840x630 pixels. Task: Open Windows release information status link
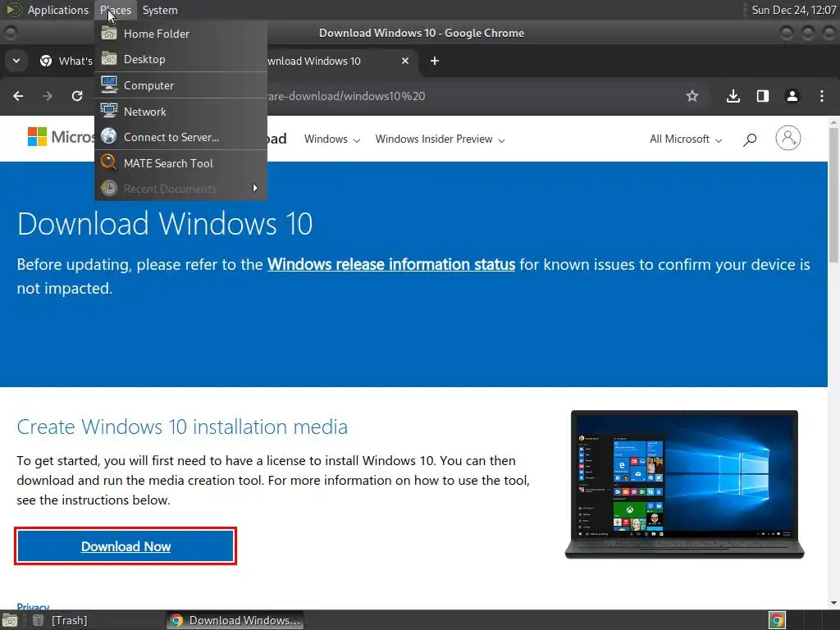[391, 265]
